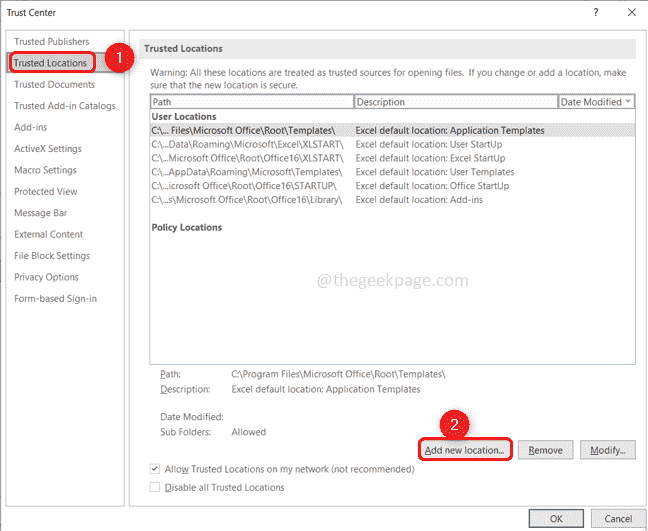Toggle Allow Trusted Locations on my network

tap(154, 469)
